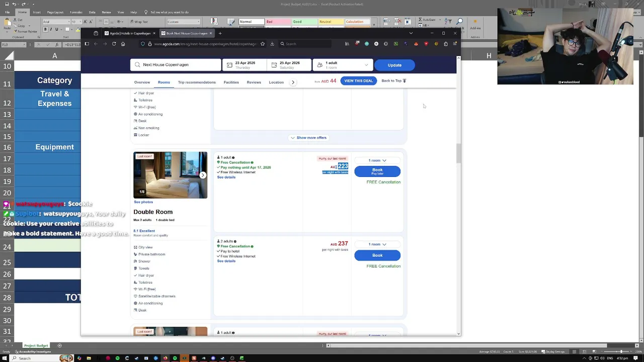Switch to Reviews section tab

tap(254, 82)
